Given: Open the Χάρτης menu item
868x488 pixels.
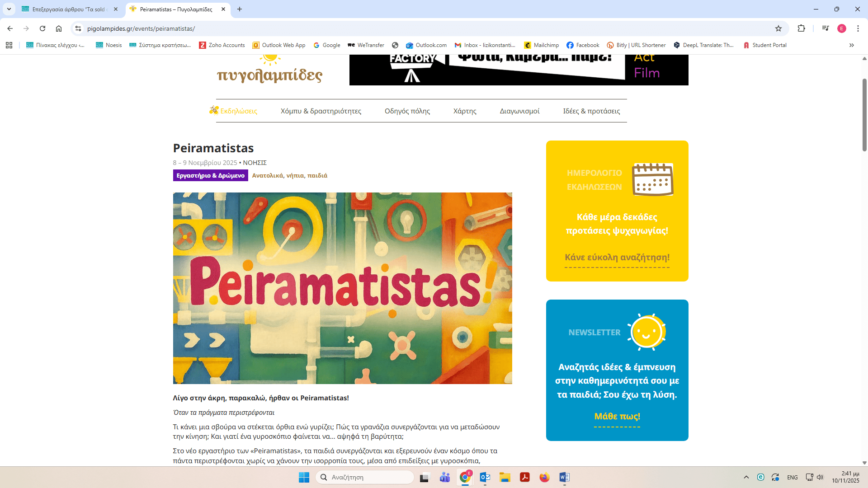Looking at the screenshot, I should (465, 111).
